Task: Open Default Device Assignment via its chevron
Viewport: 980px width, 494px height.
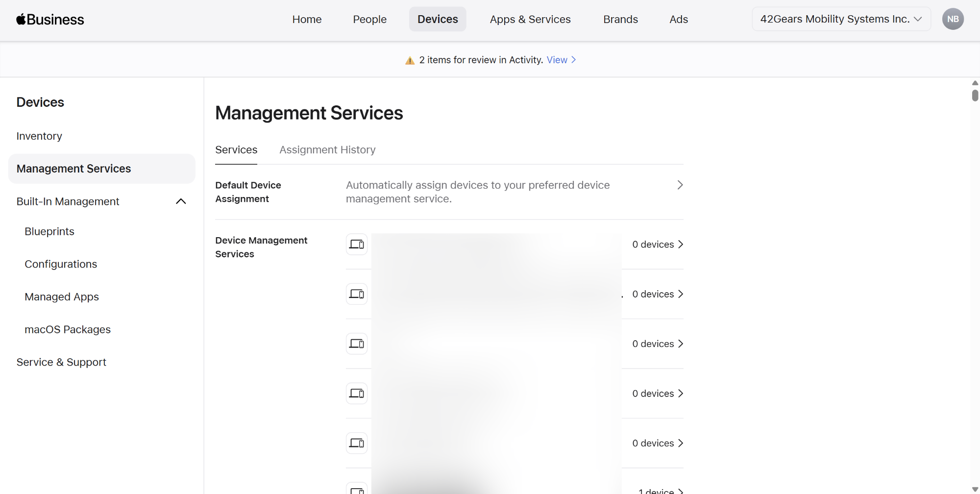Action: point(680,185)
